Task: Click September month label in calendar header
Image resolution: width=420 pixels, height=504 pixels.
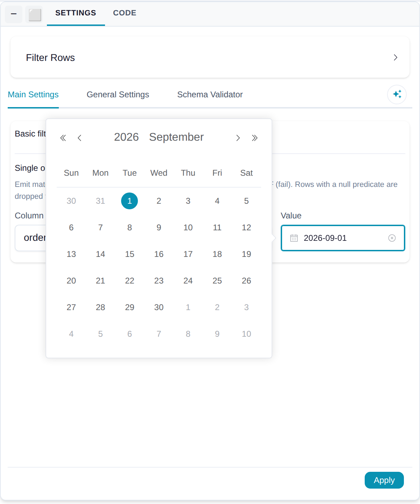Action: click(x=176, y=137)
